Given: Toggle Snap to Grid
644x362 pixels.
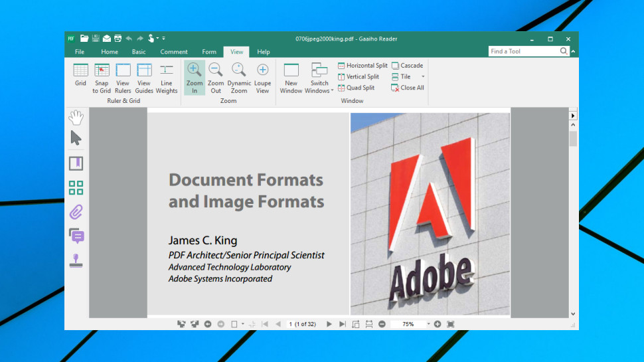Looking at the screenshot, I should click(x=102, y=78).
